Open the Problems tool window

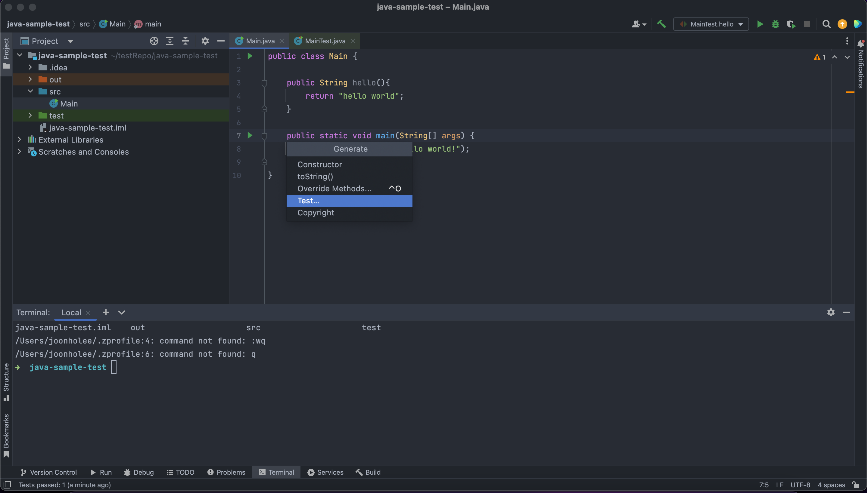(x=226, y=472)
